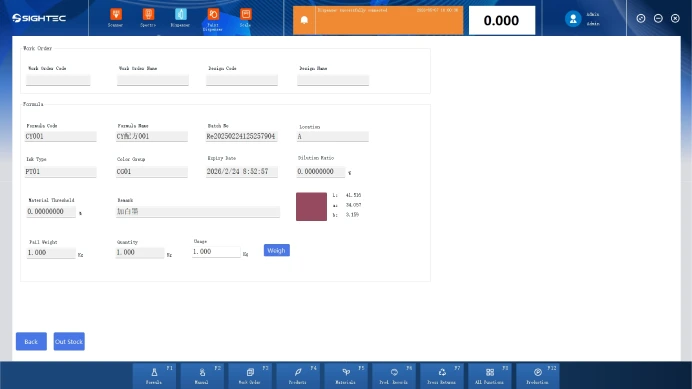Click the Batch No field
The image size is (692, 389).
[x=241, y=136]
